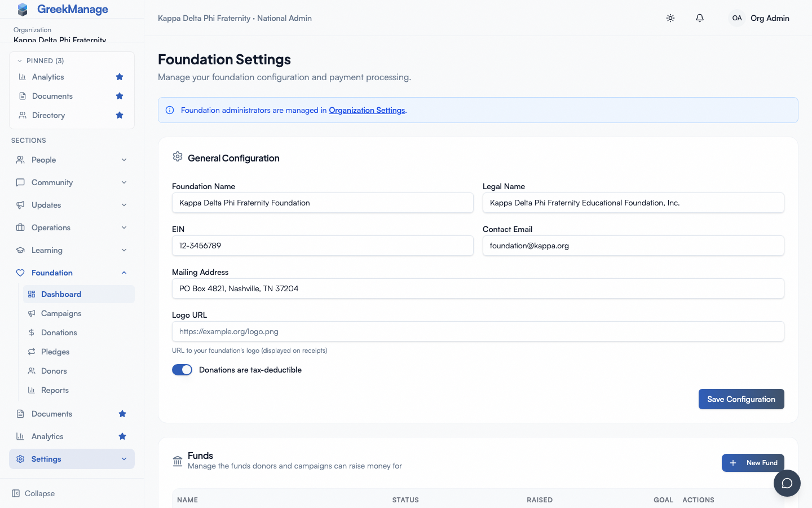The height and width of the screenshot is (508, 812).
Task: Click the STATUS column header
Action: click(x=405, y=500)
